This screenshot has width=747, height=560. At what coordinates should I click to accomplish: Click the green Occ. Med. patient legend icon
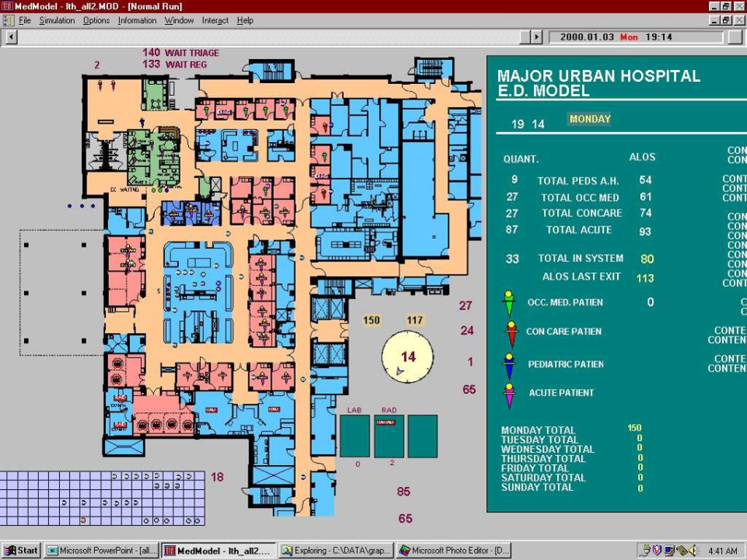[x=509, y=303]
